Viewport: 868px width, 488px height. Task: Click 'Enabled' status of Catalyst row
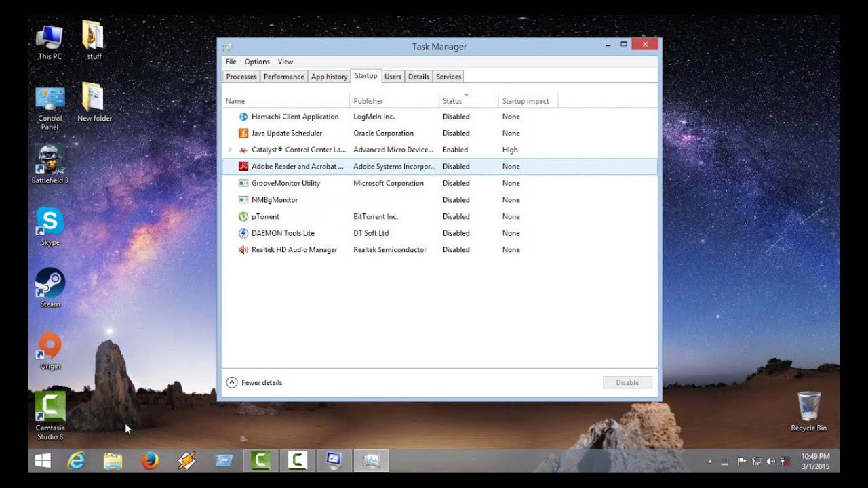click(x=455, y=150)
